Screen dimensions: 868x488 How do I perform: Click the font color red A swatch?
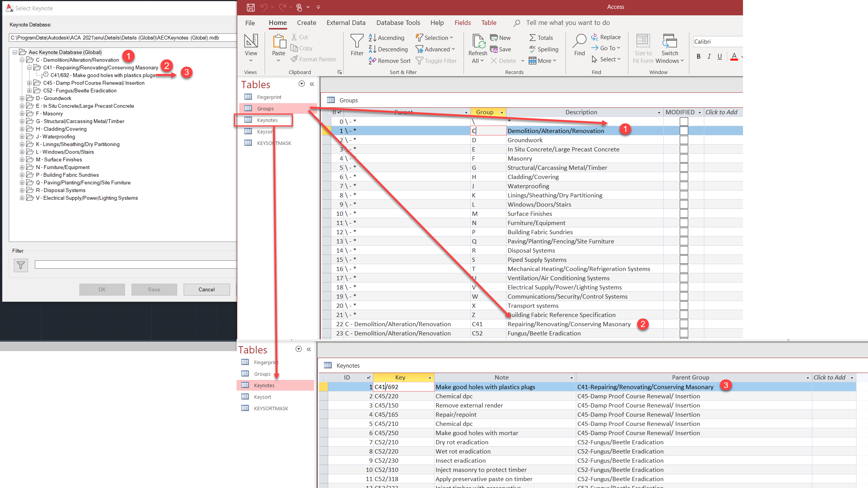734,56
